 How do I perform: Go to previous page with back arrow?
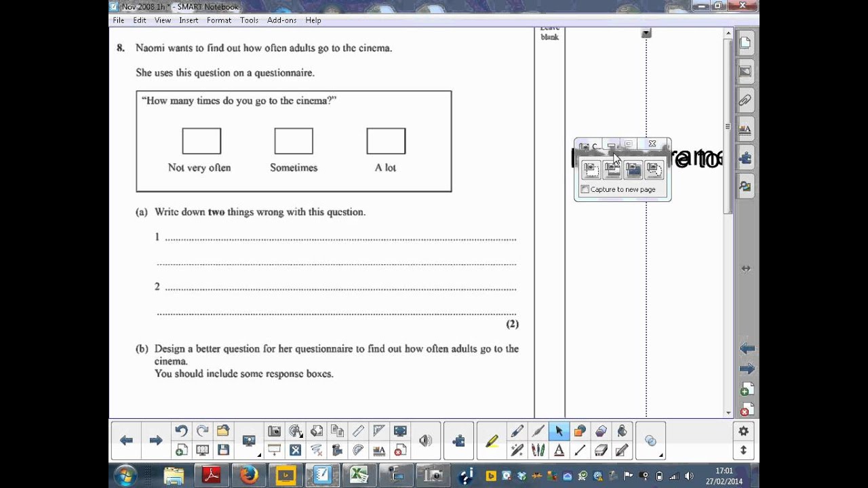126,441
